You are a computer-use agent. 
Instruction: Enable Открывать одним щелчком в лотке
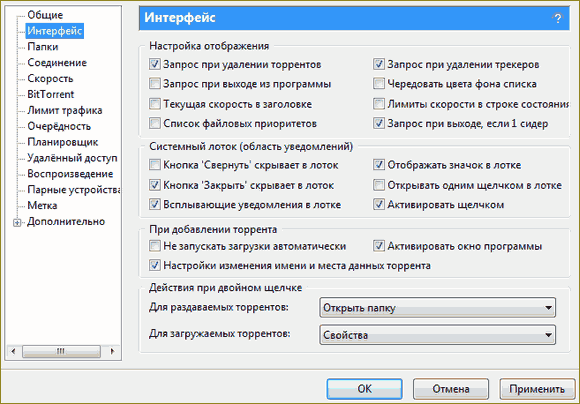click(378, 185)
